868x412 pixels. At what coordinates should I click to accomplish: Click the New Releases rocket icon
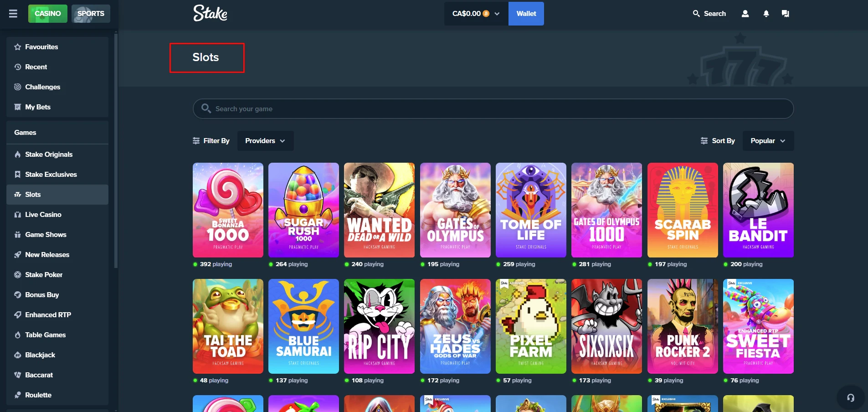tap(18, 255)
